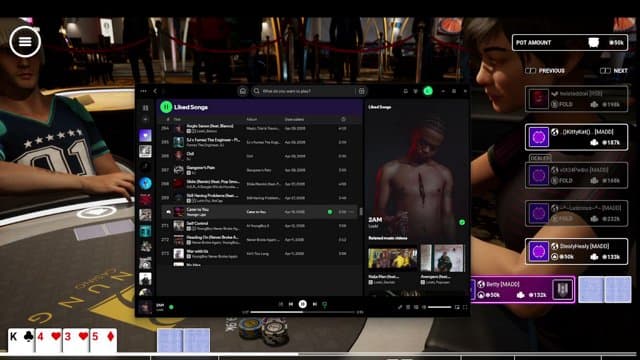
Task: Select the 'Chill' track row
Action: 259,156
